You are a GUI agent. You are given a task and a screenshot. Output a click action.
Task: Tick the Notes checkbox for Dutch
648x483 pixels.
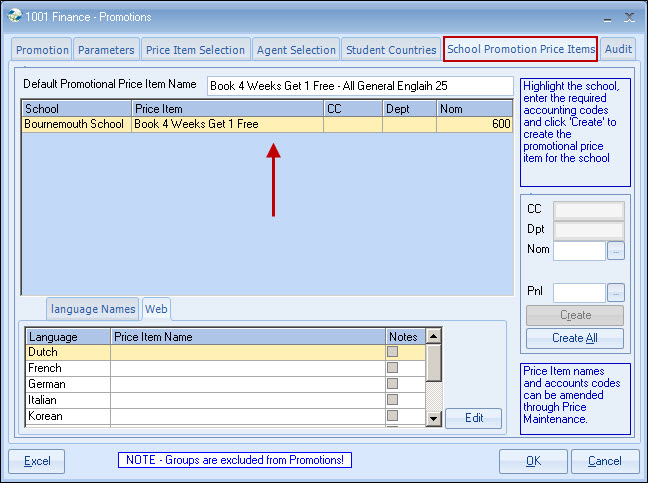393,352
